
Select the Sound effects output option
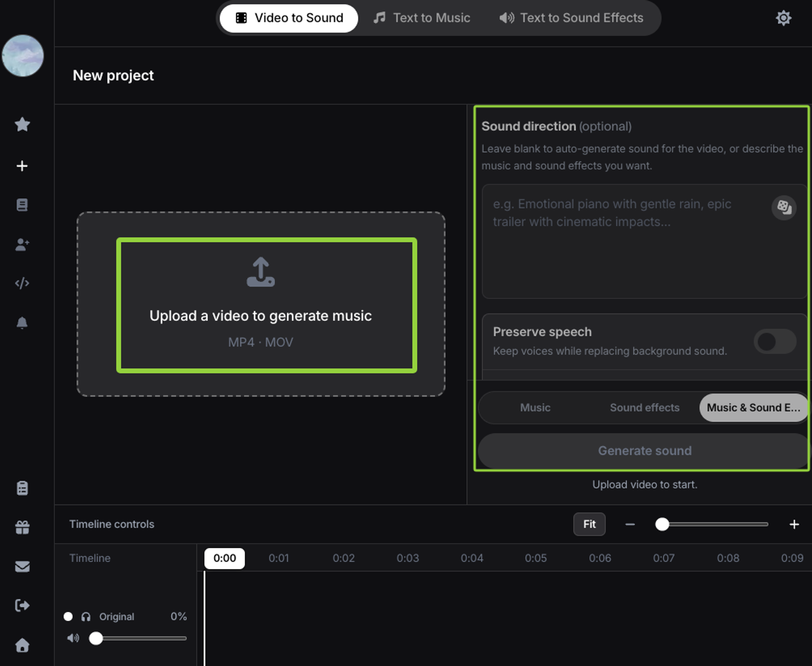645,408
